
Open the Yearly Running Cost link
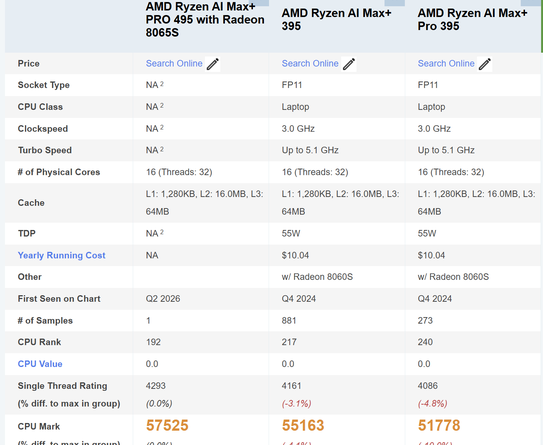tap(61, 256)
